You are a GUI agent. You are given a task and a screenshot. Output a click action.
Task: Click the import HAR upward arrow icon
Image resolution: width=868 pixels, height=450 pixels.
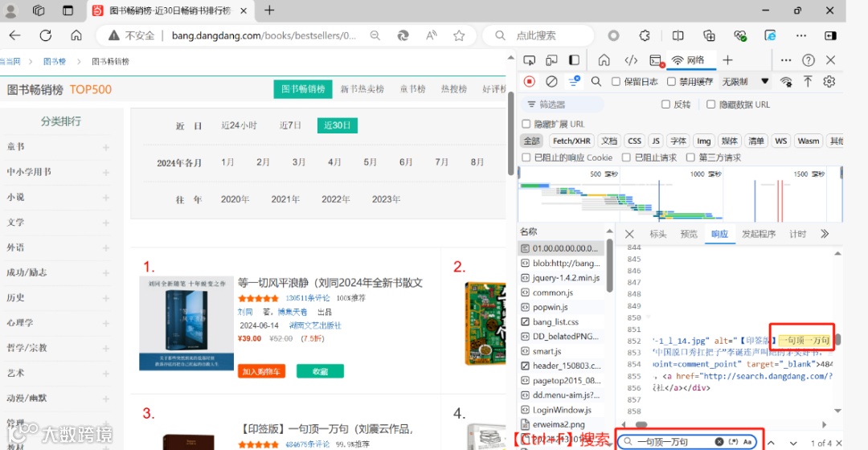click(808, 81)
